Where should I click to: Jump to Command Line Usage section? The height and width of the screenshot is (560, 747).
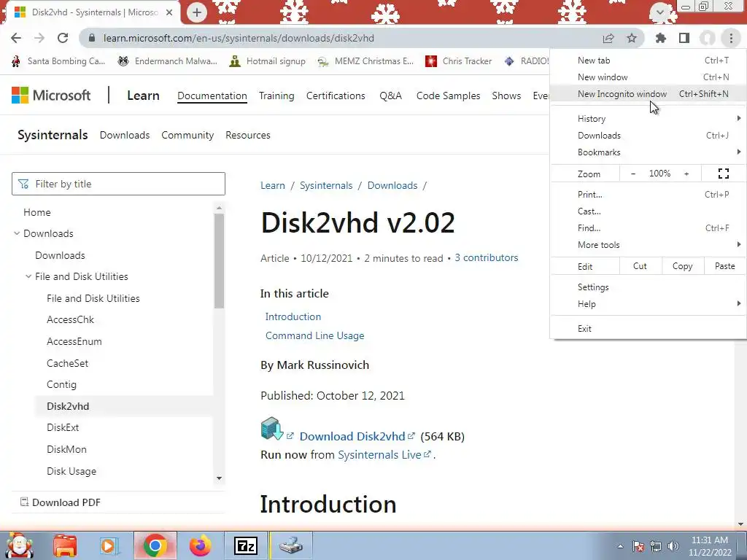coord(314,335)
